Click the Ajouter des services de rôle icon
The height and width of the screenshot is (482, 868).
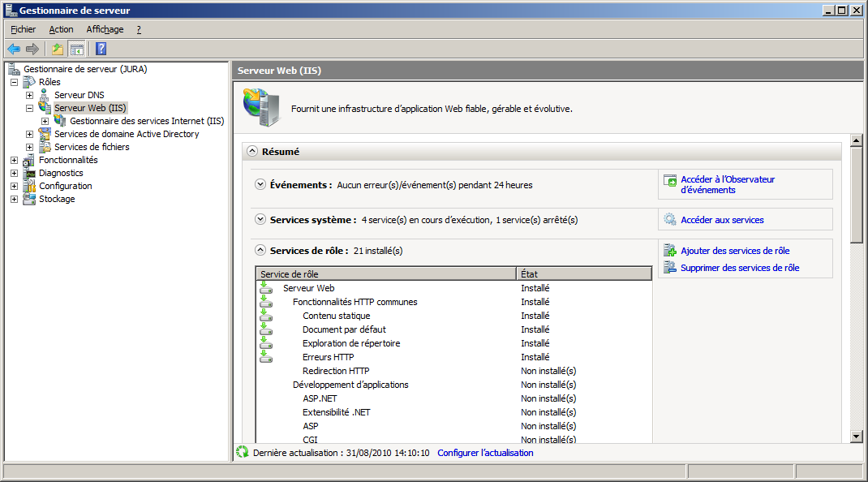click(670, 251)
